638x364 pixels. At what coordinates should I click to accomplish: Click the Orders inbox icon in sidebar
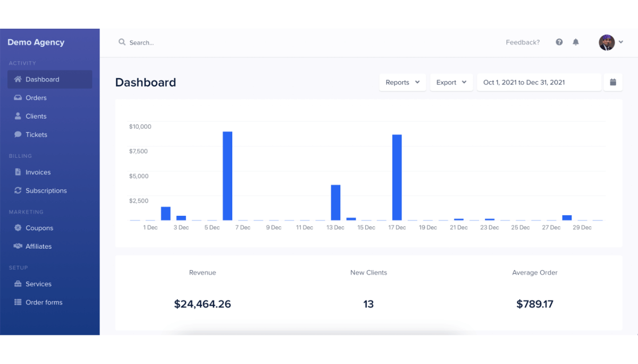[x=18, y=98]
